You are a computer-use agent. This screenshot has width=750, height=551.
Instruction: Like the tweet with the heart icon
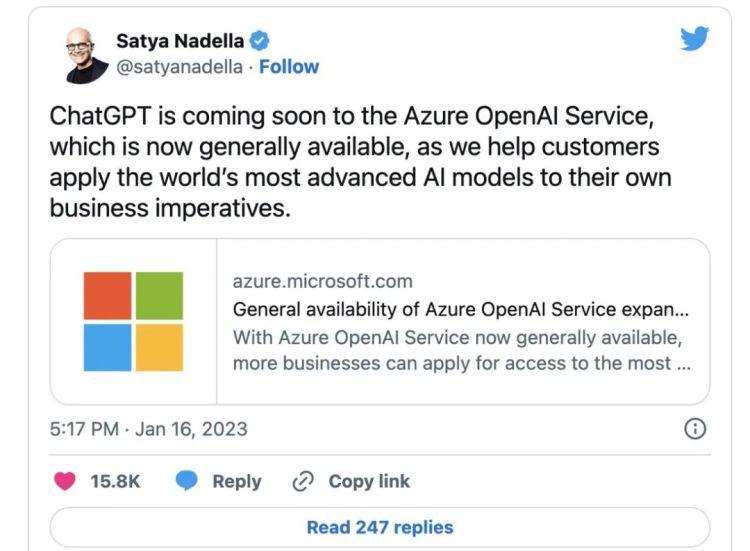66,481
